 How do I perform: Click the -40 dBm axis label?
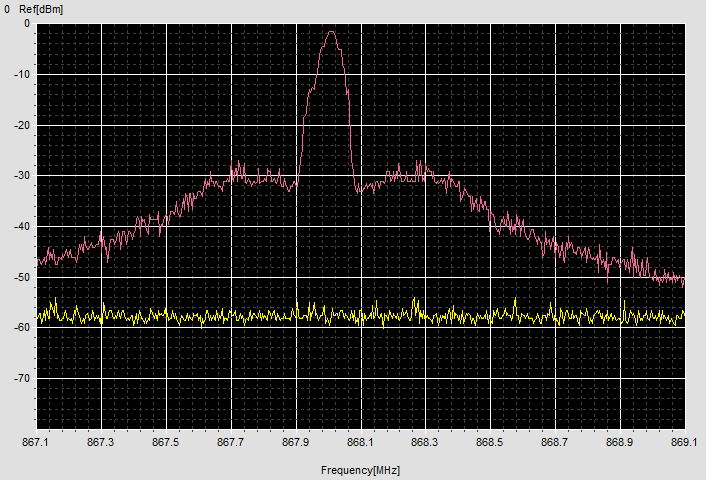22,226
